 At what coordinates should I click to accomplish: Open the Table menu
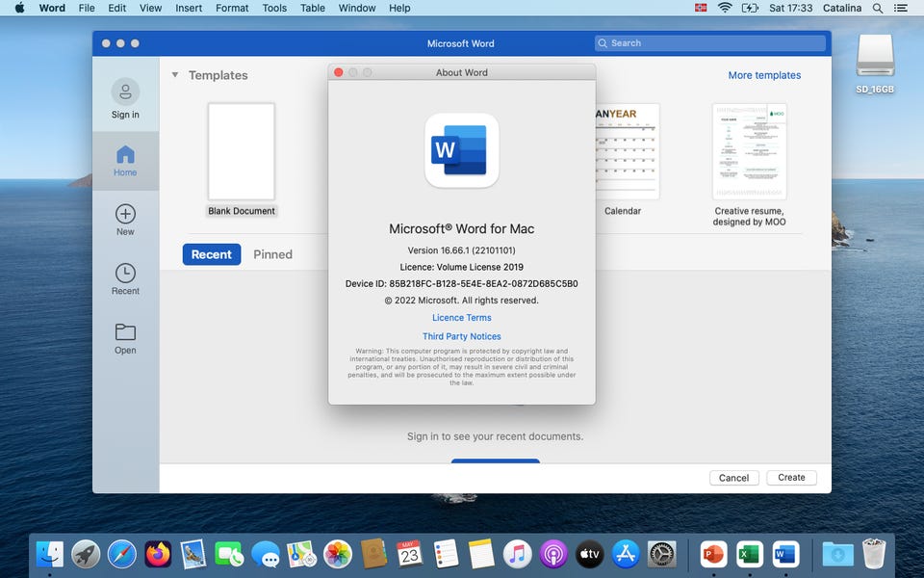pyautogui.click(x=312, y=9)
